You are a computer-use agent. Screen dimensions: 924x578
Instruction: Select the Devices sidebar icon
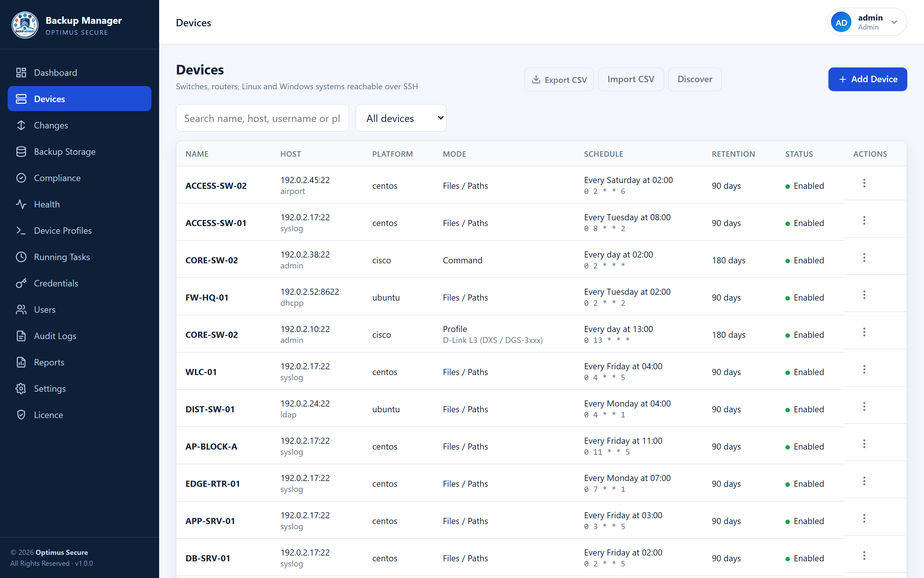(x=21, y=99)
